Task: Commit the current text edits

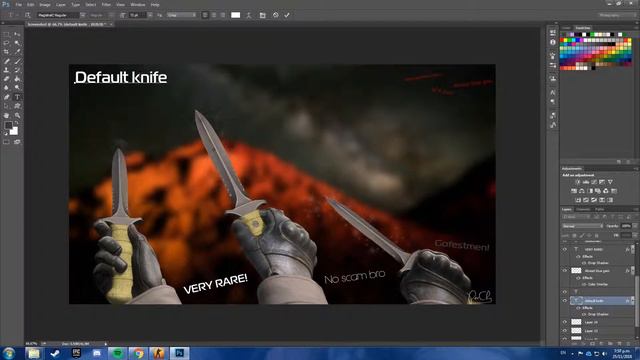Action: coord(287,15)
